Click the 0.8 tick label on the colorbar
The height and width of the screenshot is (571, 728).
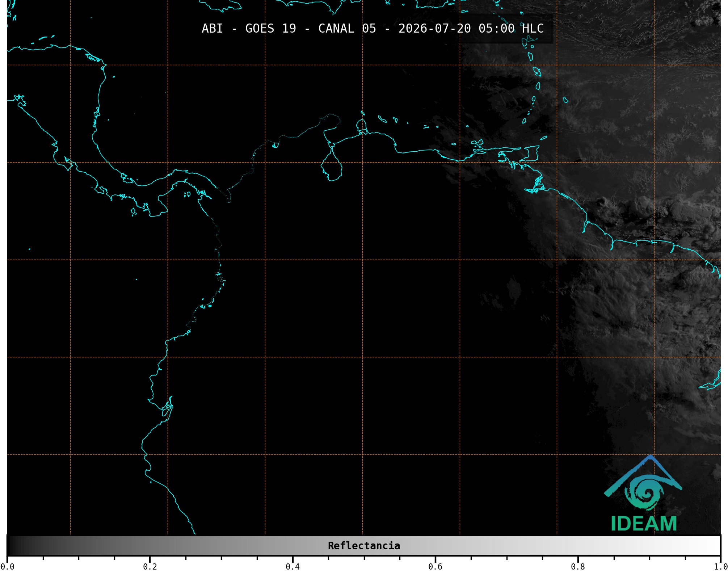click(x=578, y=566)
